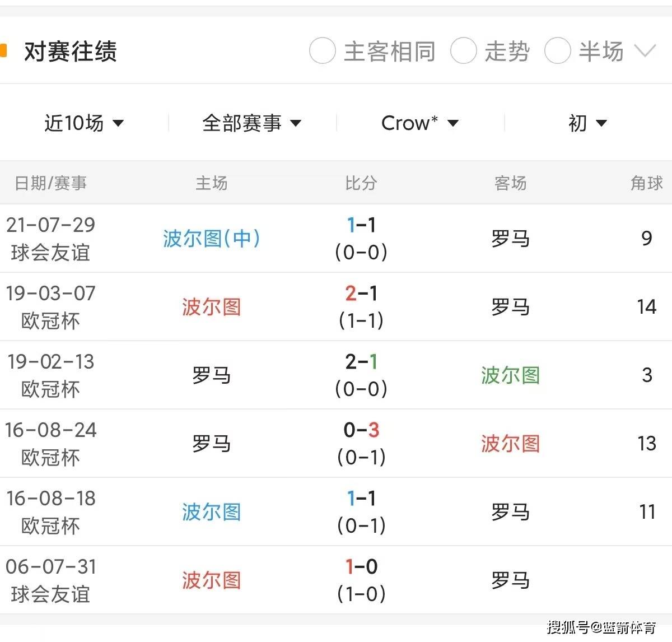Open the 全部赛事 competition filter dropdown
The image size is (672, 642).
coord(251,123)
